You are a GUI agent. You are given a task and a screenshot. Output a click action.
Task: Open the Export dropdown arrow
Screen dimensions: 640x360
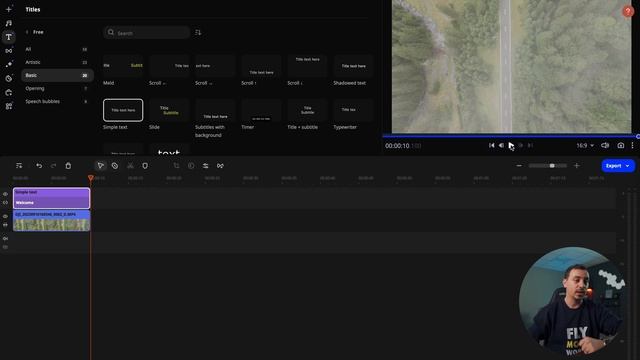pos(628,166)
